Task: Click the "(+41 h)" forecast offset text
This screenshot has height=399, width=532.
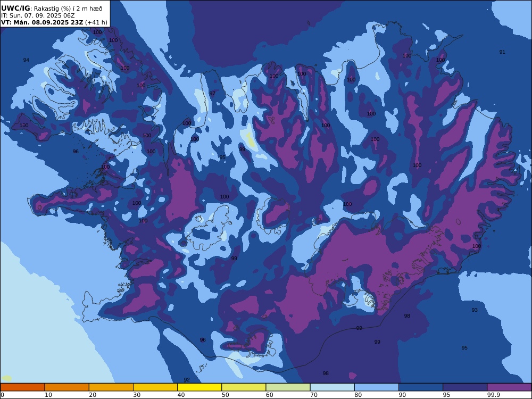Action: [96, 22]
